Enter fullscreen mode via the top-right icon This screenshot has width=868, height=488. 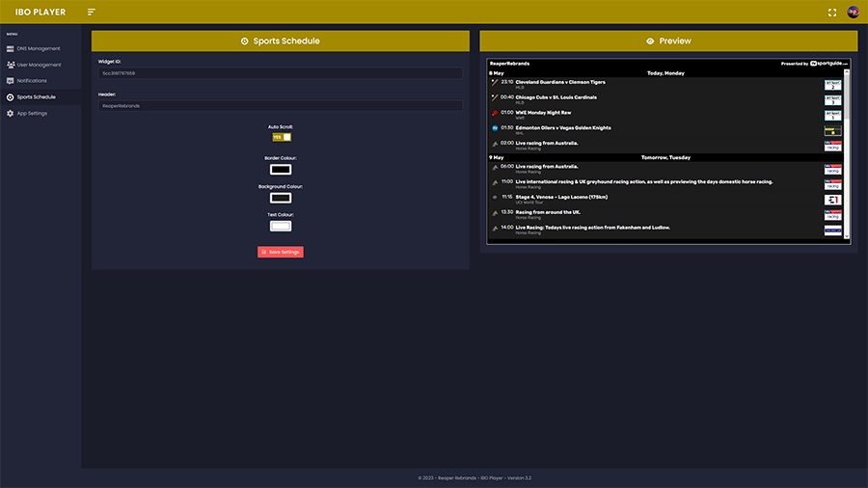832,13
